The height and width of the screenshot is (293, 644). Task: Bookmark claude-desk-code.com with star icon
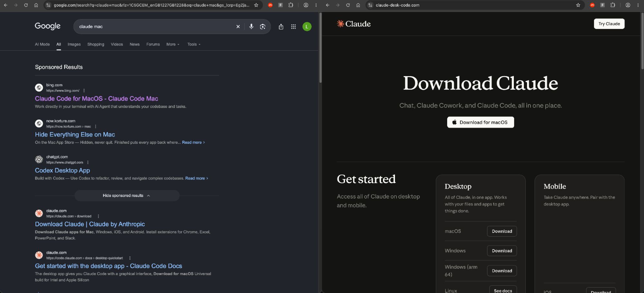click(x=578, y=5)
